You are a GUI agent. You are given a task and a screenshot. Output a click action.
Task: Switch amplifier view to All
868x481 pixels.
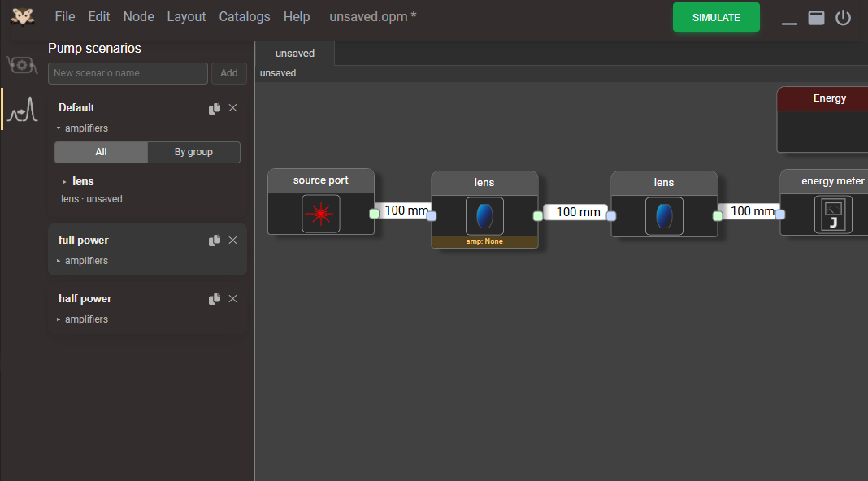(102, 152)
